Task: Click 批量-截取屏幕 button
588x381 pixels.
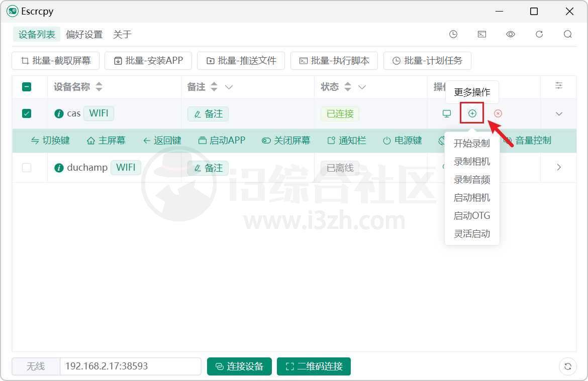Action: coord(55,61)
